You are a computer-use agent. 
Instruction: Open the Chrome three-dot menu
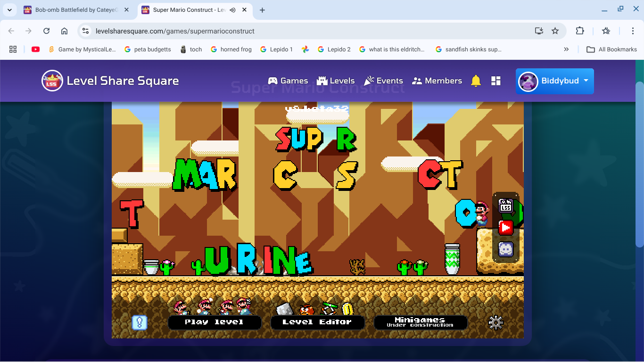click(x=633, y=31)
